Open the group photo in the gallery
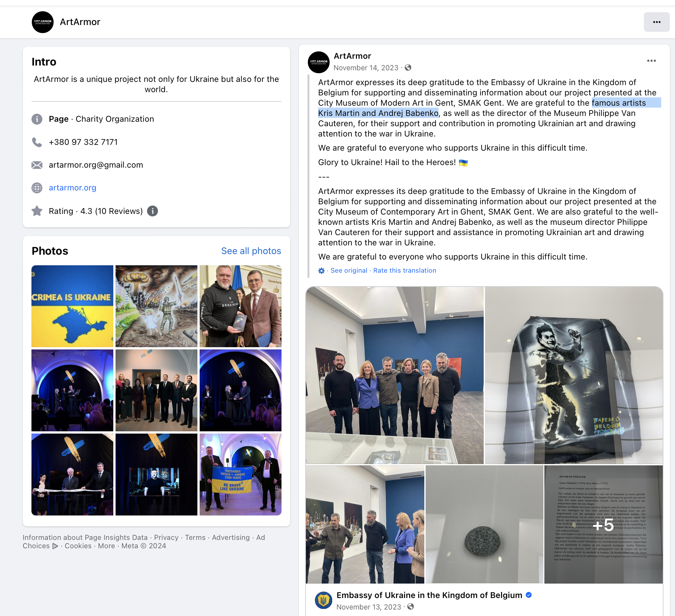This screenshot has height=616, width=675. pos(395,375)
